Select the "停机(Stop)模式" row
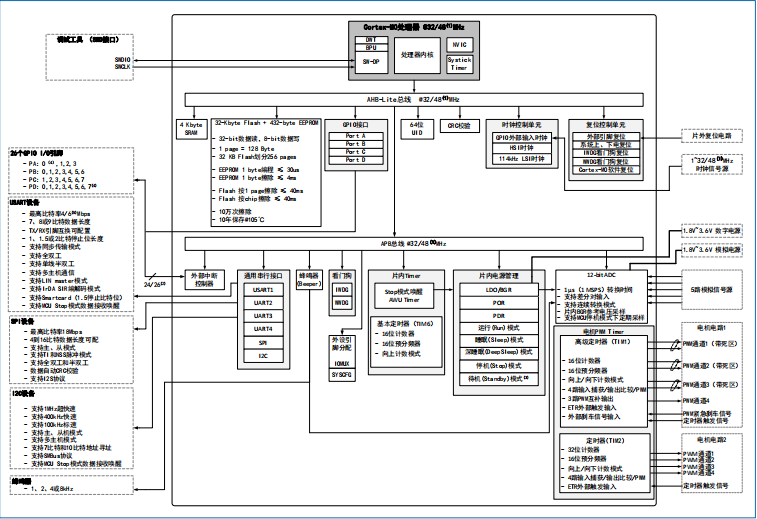Image resolution: width=757 pixels, height=519 pixels. coord(499,365)
